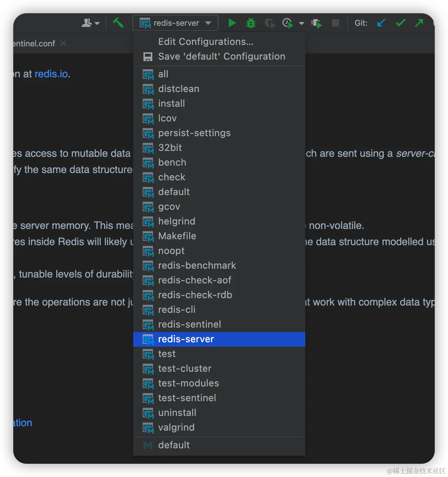Select the valgrind configuration
This screenshot has height=477, width=448.
[219, 427]
